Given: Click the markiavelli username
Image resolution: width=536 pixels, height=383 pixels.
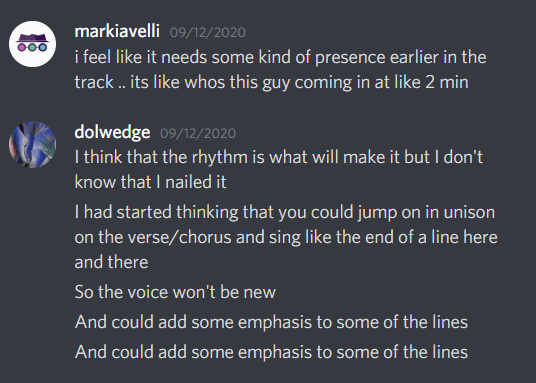Looking at the screenshot, I should click(x=117, y=31).
